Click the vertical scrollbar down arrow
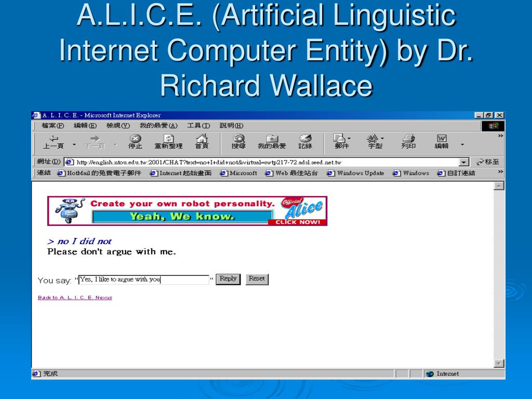532x399 pixels. click(x=499, y=363)
